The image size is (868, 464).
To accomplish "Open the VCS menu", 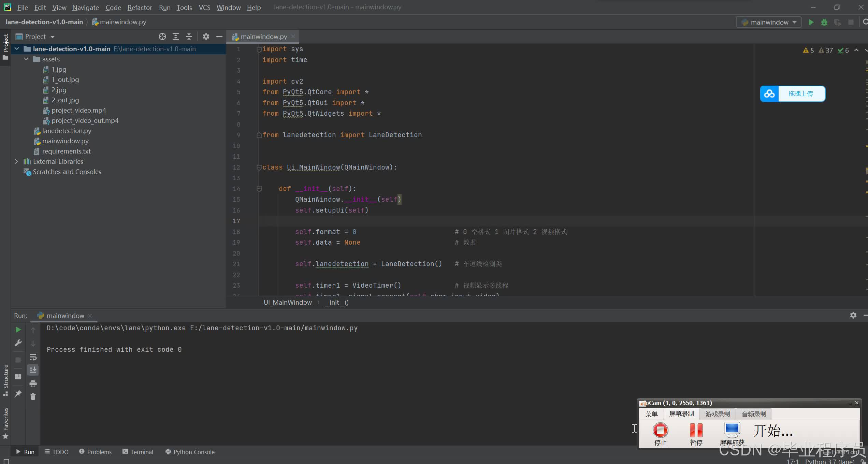I will point(204,7).
